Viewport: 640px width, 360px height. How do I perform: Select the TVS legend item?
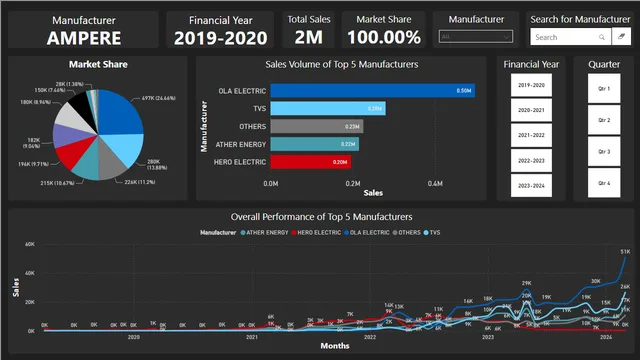[432, 232]
